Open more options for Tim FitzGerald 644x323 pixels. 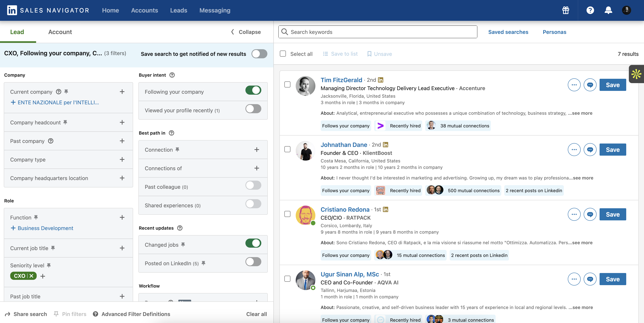click(574, 85)
